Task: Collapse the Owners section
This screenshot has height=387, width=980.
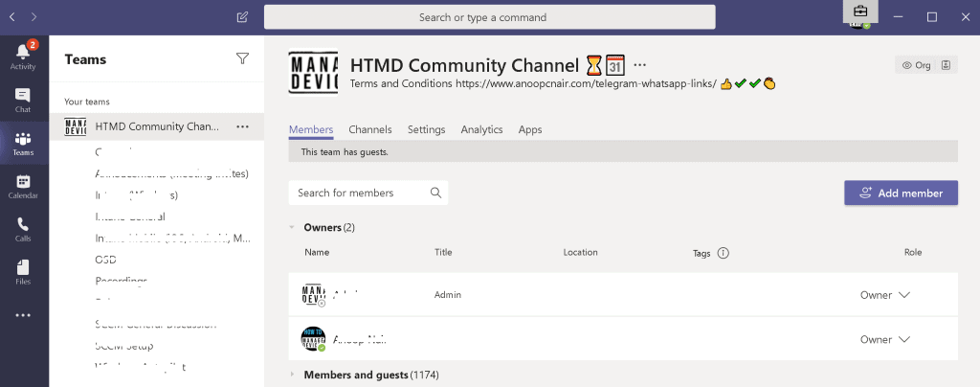Action: tap(292, 228)
